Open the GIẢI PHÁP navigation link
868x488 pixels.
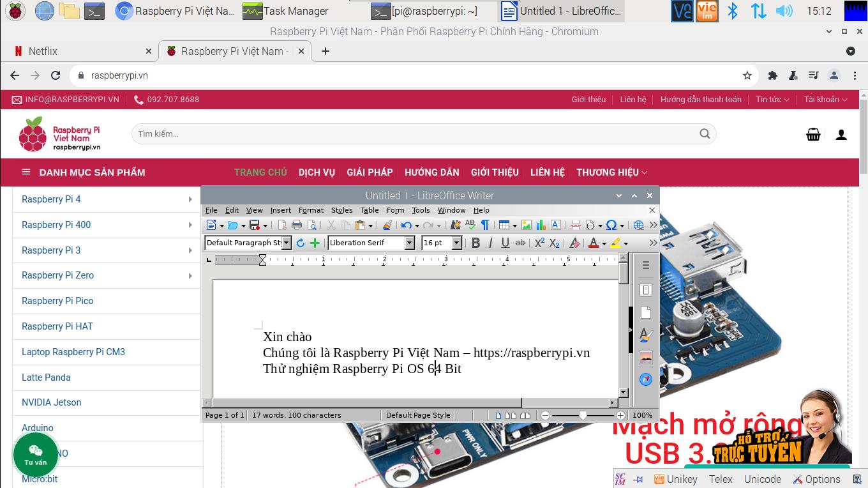(x=370, y=172)
